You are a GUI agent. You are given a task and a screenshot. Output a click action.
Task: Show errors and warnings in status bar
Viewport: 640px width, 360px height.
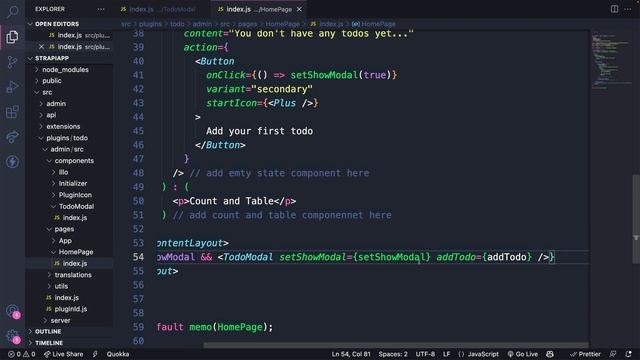[x=22, y=354]
